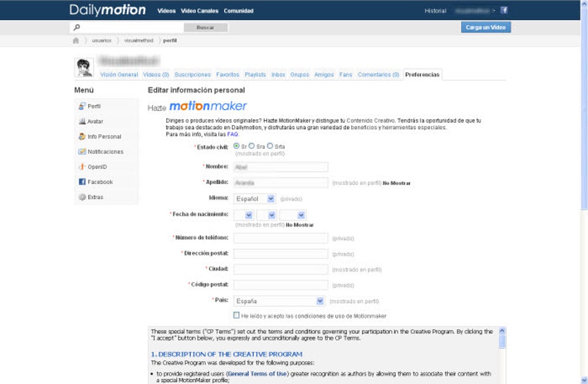Viewport: 588px width, 384px height.
Task: Click 'Editar información personal' heading
Action: pyautogui.click(x=196, y=90)
